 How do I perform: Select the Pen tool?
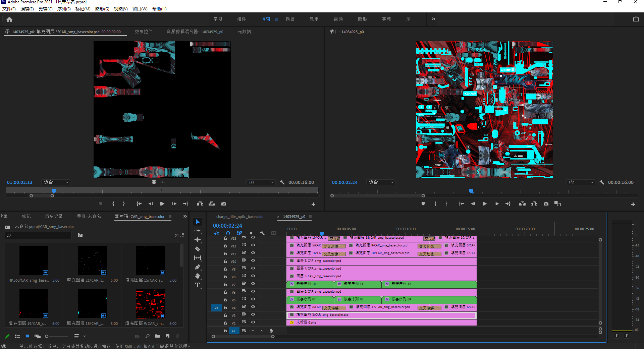click(198, 267)
